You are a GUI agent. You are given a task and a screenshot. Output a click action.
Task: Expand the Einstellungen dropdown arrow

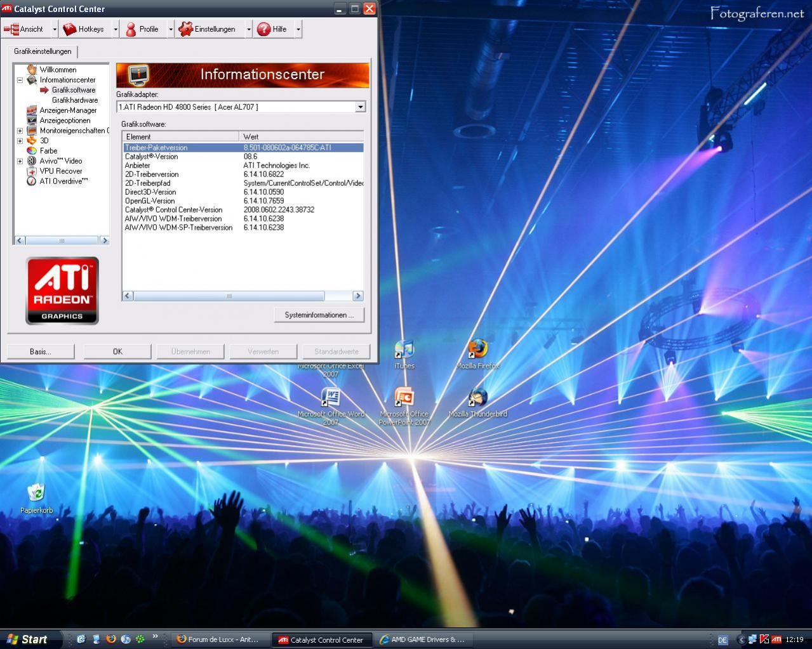point(249,29)
